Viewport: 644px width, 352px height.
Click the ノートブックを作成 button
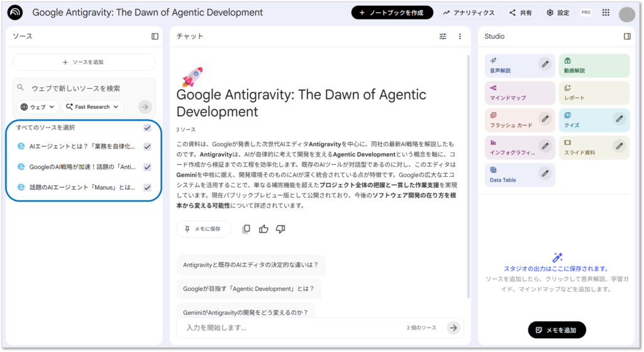[392, 13]
